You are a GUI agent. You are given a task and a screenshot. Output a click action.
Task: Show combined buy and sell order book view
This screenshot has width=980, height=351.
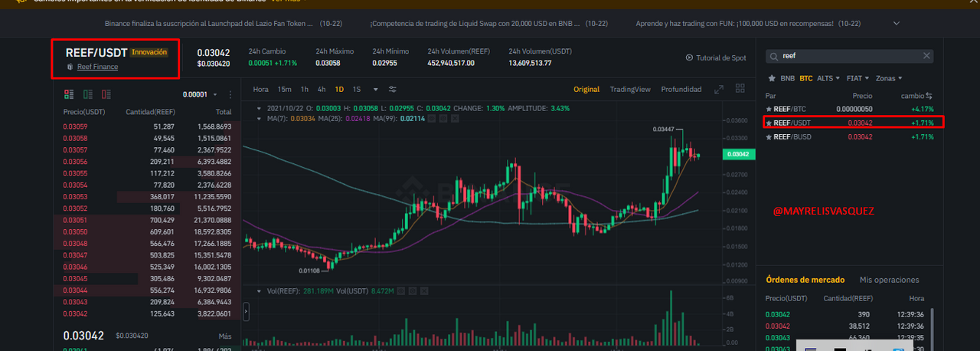click(x=69, y=94)
